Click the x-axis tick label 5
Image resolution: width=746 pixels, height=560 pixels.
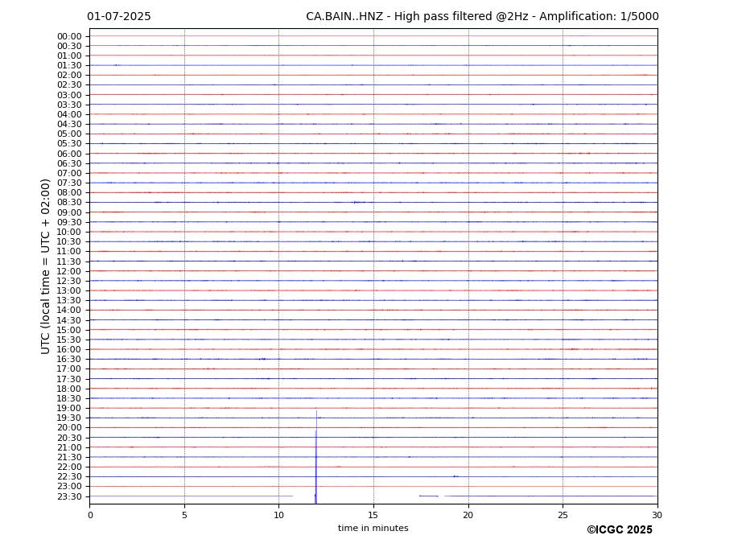pos(184,515)
